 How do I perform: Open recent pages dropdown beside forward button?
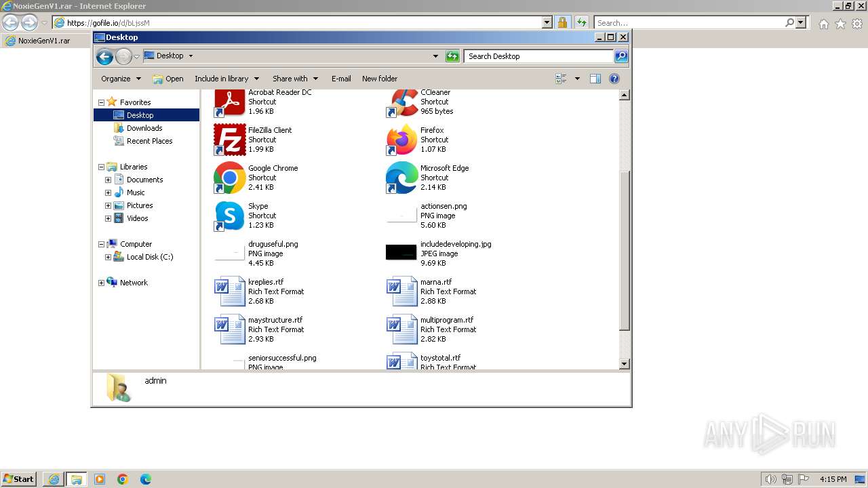click(x=136, y=56)
